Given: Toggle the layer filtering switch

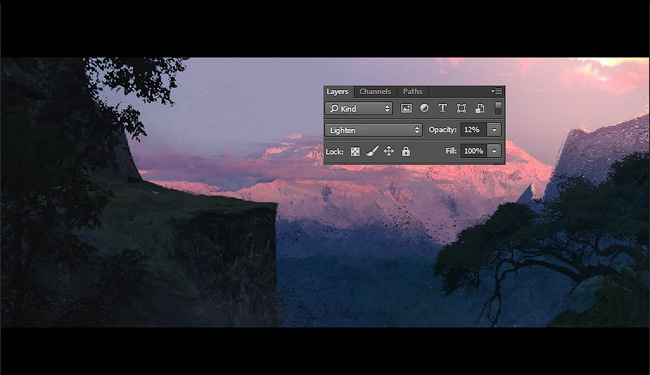Looking at the screenshot, I should coord(498,108).
